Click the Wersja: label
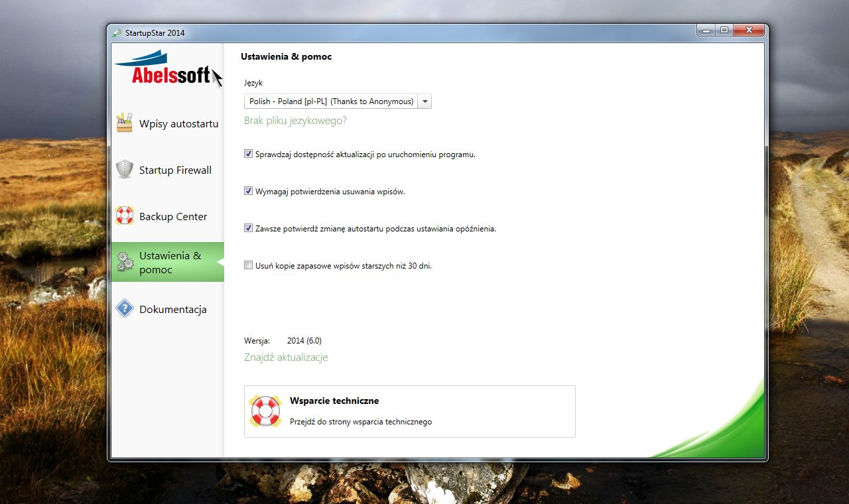849x504 pixels. point(257,341)
